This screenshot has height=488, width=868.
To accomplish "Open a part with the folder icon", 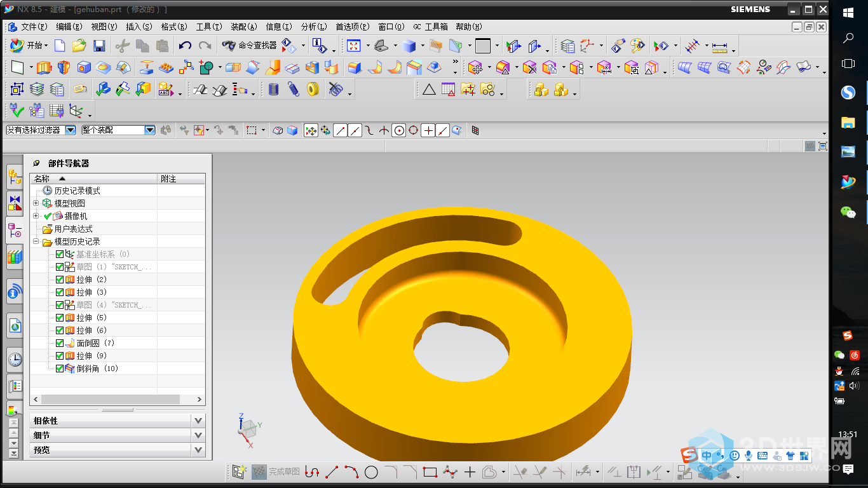I will pos(79,46).
